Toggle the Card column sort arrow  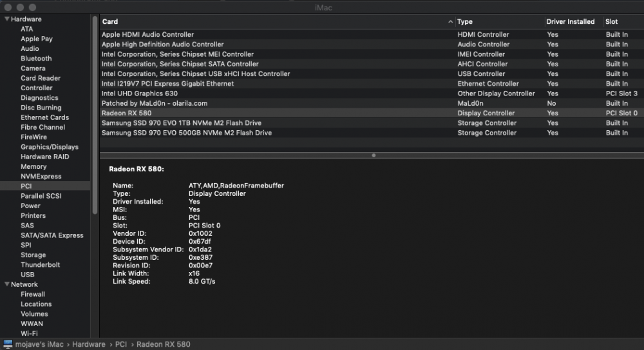(451, 22)
